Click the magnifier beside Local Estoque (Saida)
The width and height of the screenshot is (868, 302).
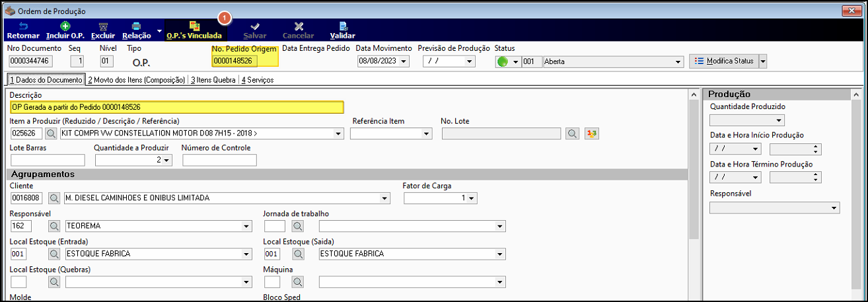click(298, 254)
